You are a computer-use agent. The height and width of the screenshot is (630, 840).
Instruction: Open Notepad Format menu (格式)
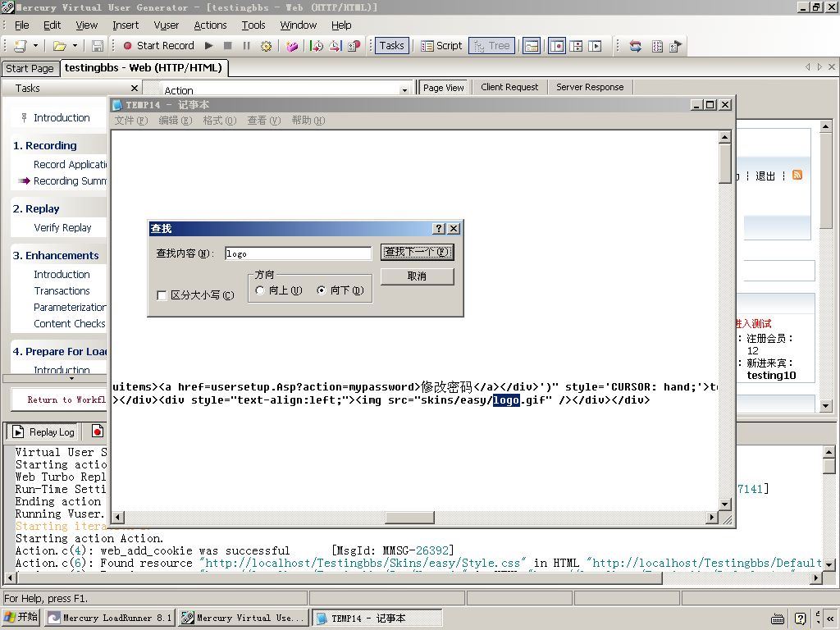coord(219,121)
